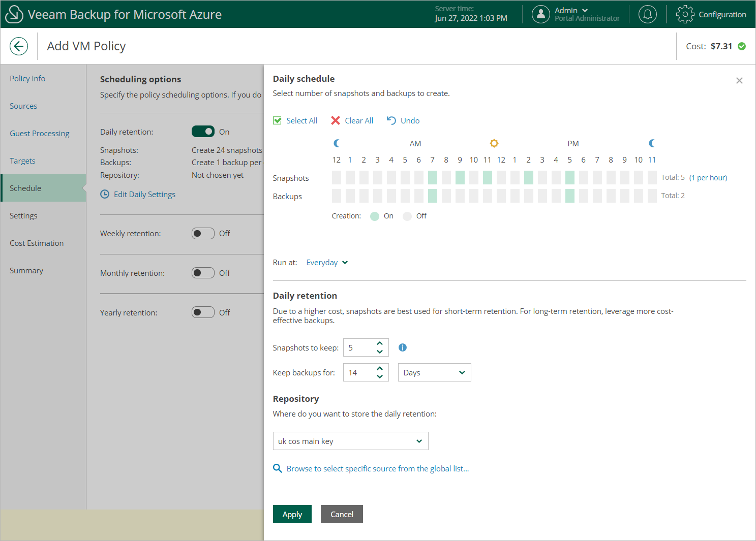Image resolution: width=756 pixels, height=541 pixels.
Task: Click the moon icon above 12 AM
Action: click(x=337, y=143)
